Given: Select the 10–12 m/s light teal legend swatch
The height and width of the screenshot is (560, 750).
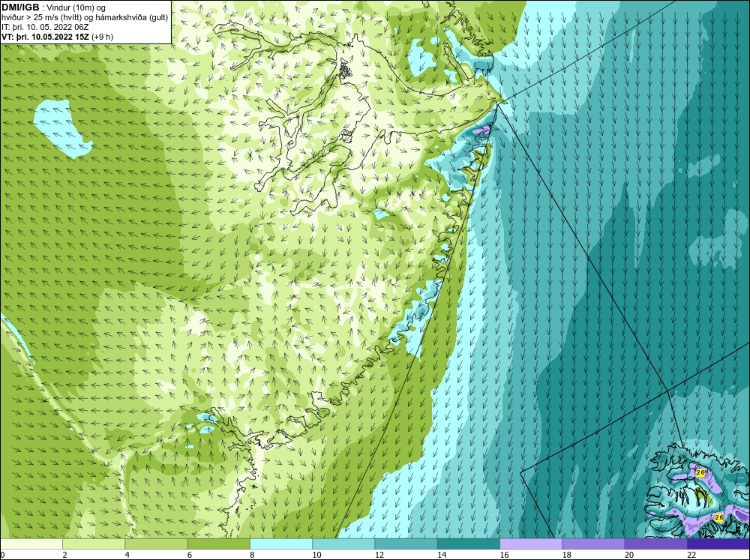Looking at the screenshot, I should coord(343,544).
